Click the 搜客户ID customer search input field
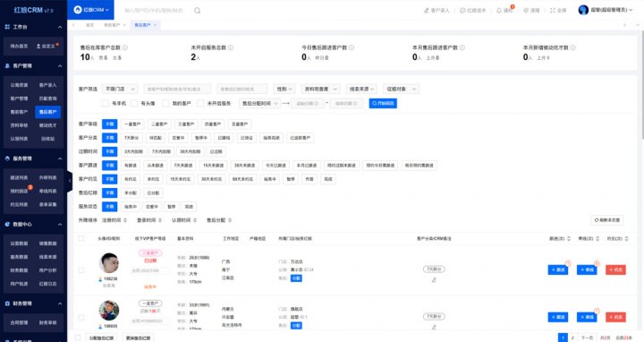Viewport: 644px width, 342px height. (177, 89)
